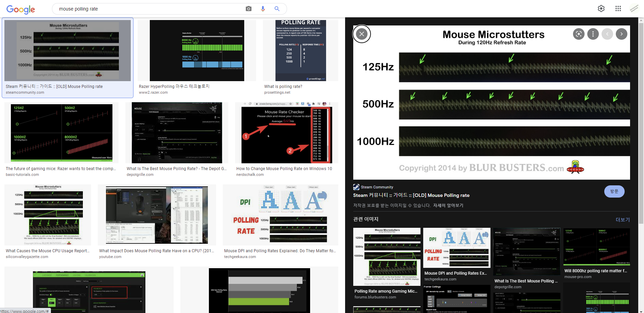
Task: Open the gray and green bar chart thumbnail
Action: (x=259, y=290)
